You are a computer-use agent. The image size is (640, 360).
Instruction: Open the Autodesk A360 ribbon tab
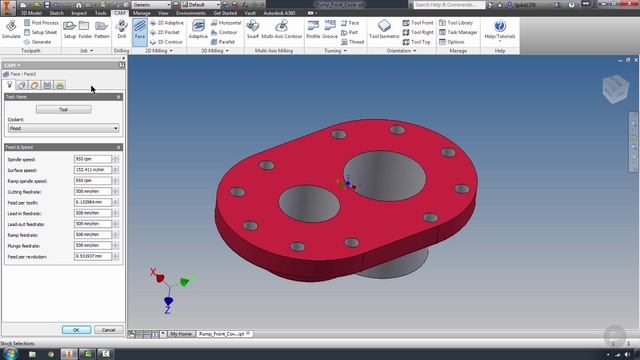point(279,13)
